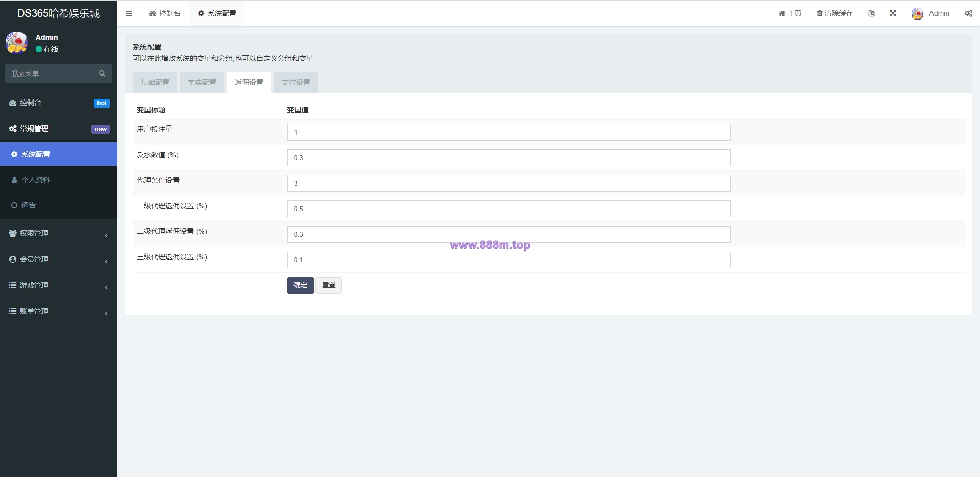Click the gear icon in 系统配置 tab
Screen dimensions: 980x477
[x=201, y=14]
